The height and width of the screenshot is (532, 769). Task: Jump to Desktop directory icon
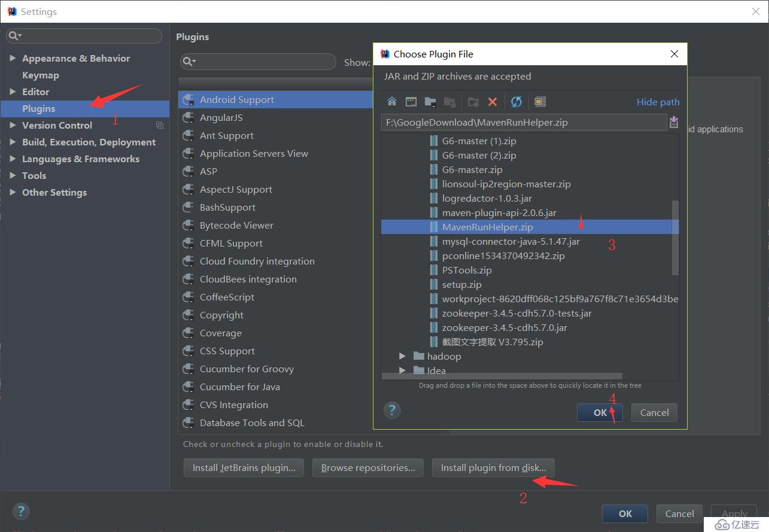411,102
